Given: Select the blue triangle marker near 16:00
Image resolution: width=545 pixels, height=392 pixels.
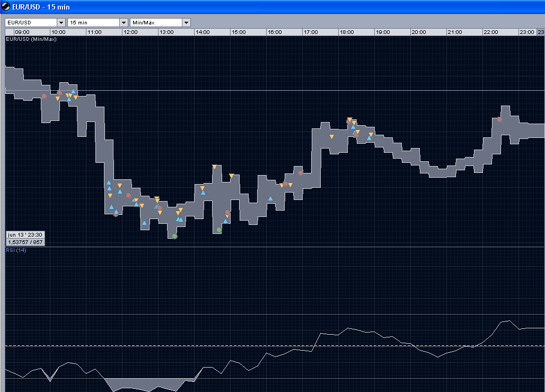Looking at the screenshot, I should pyautogui.click(x=270, y=198).
